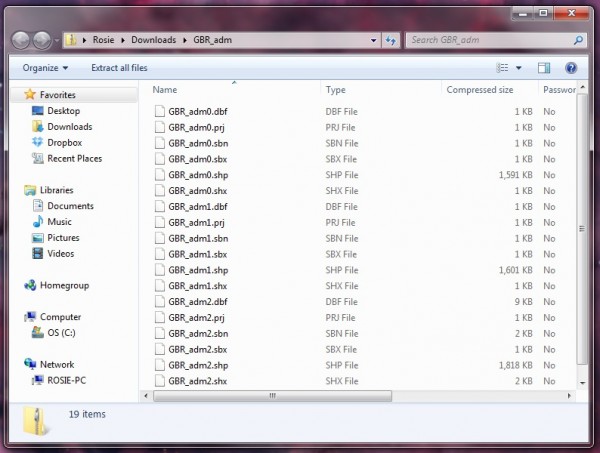Image resolution: width=600 pixels, height=453 pixels.
Task: Sort by Compressed size column header
Action: click(479, 90)
